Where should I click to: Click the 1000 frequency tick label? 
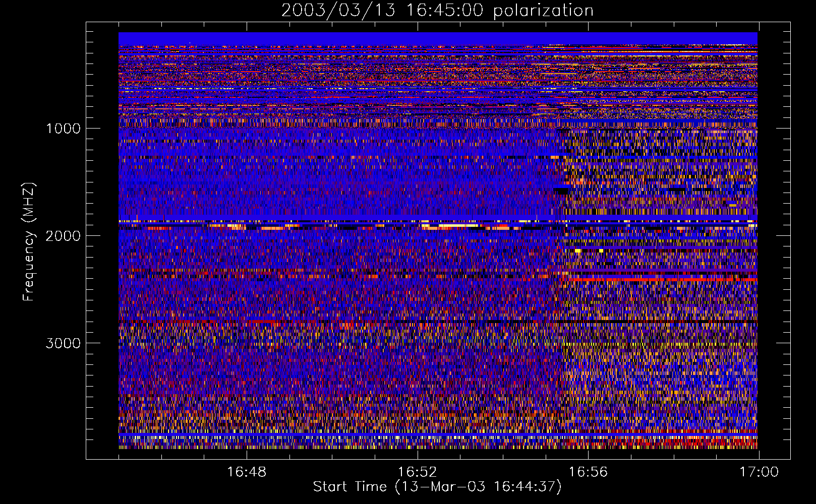click(63, 129)
